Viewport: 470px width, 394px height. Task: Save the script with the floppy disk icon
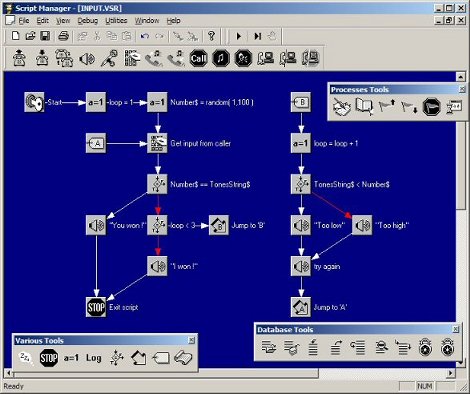45,36
